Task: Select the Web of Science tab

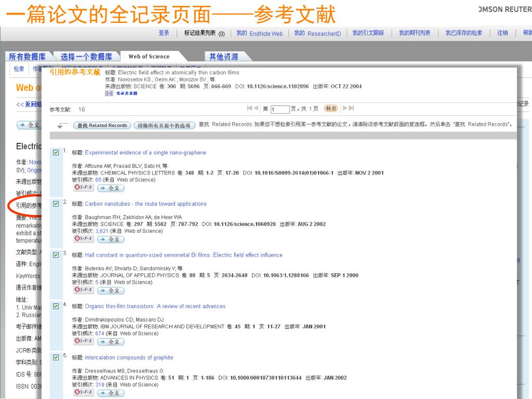Action: [149, 57]
